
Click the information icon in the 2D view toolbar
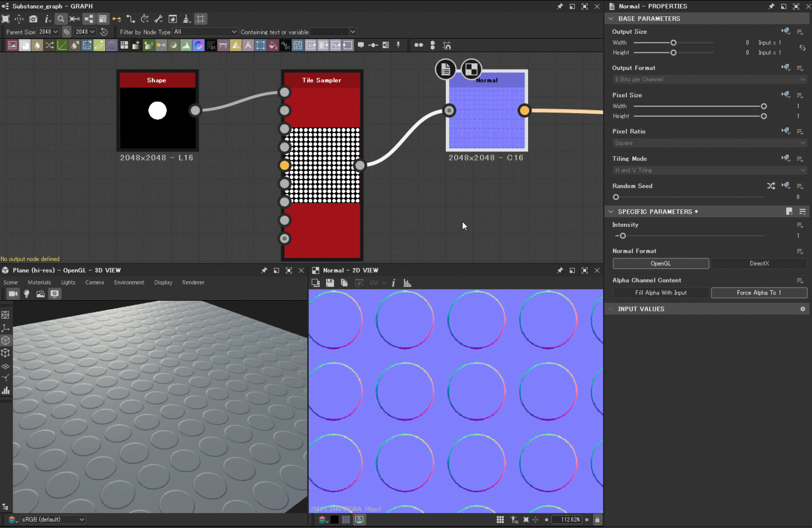tap(393, 282)
